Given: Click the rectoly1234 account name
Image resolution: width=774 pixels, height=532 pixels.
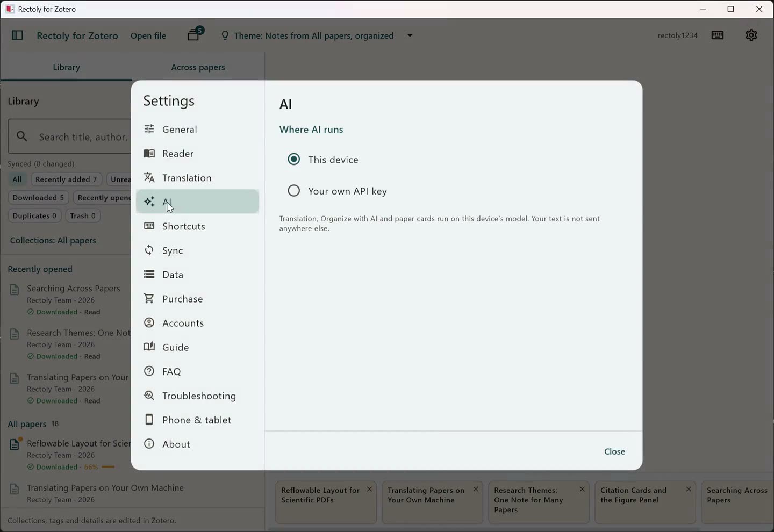Looking at the screenshot, I should coord(677,35).
